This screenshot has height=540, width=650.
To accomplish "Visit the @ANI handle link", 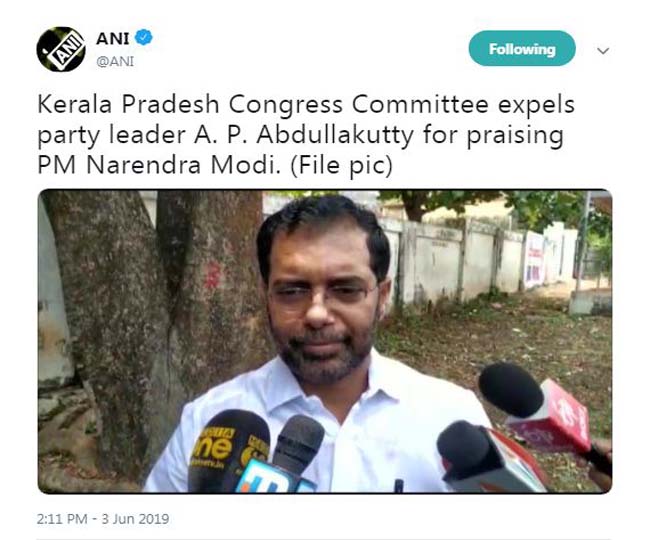I will point(115,61).
